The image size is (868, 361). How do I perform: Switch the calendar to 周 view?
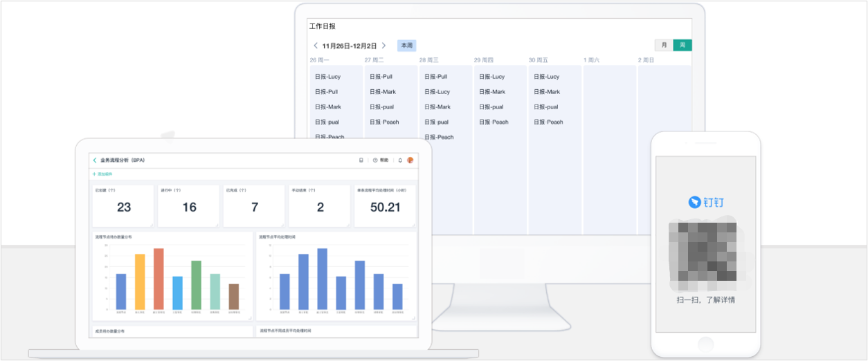[x=682, y=45]
